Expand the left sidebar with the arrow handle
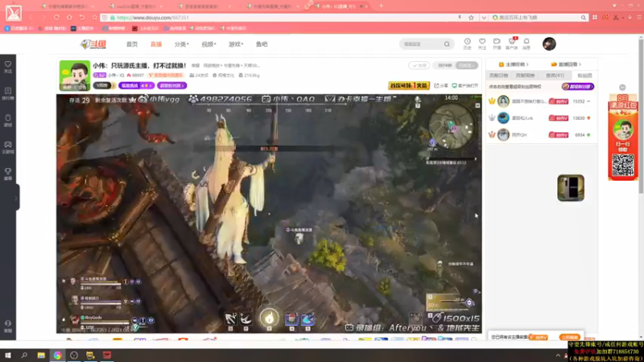The width and height of the screenshot is (644, 362). (17, 197)
